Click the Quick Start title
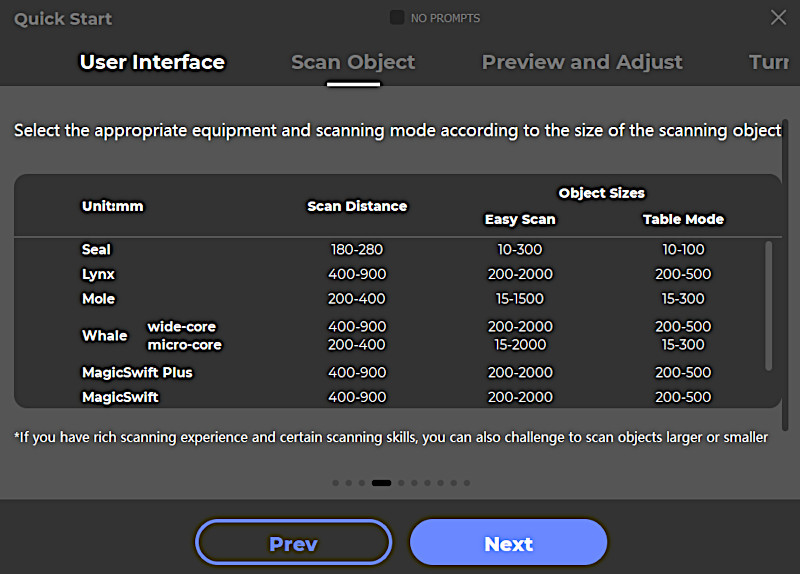The image size is (800, 574). 63,19
